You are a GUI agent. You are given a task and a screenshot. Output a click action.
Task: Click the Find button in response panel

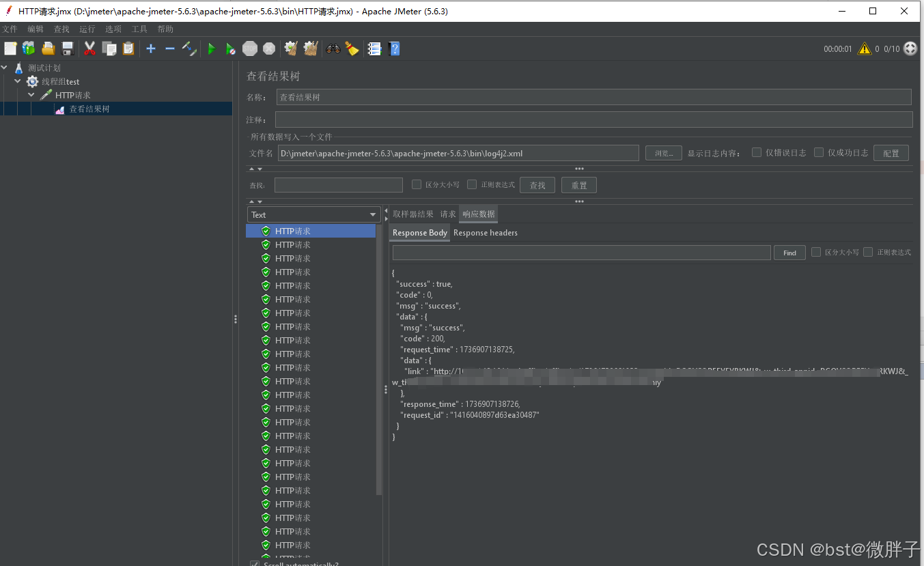pyautogui.click(x=789, y=253)
